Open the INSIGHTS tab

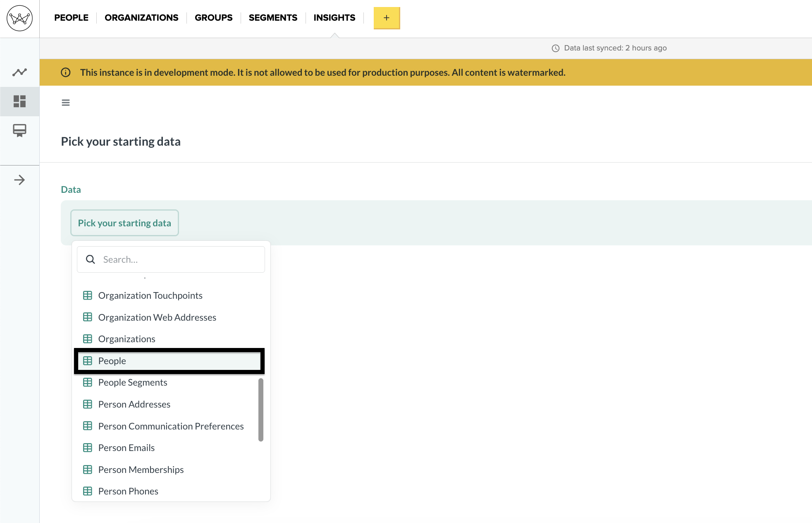point(334,18)
